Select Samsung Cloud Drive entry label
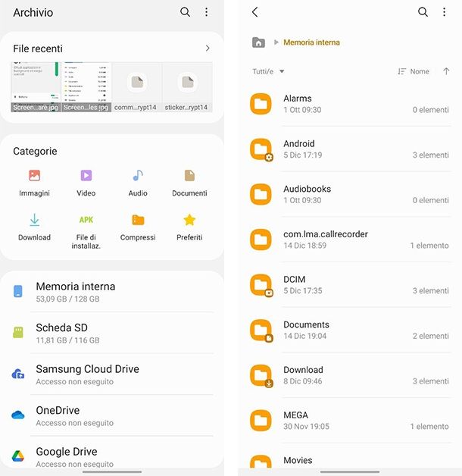Image resolution: width=462 pixels, height=476 pixels. pyautogui.click(x=87, y=369)
